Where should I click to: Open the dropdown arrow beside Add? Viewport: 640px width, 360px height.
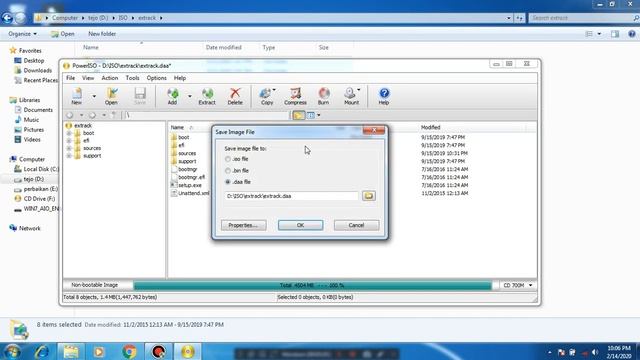(189, 96)
